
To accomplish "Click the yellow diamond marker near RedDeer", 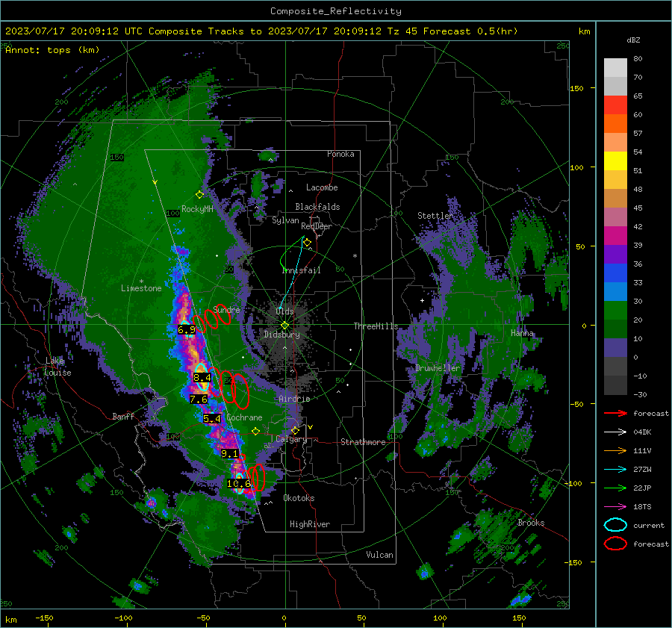I will point(307,243).
